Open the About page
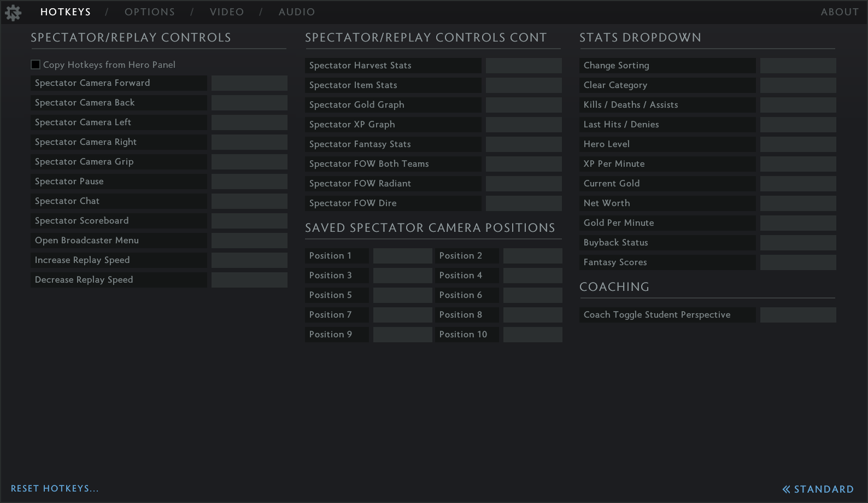Viewport: 868px width, 503px height. pyautogui.click(x=839, y=12)
